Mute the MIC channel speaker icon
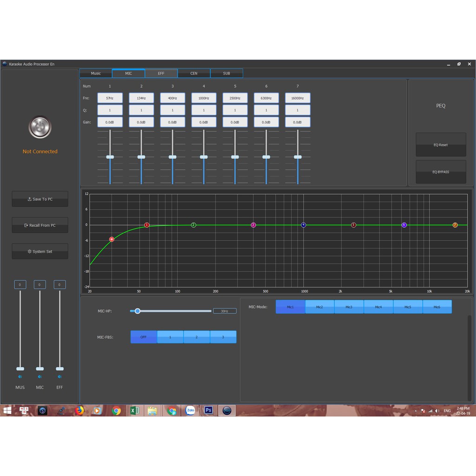This screenshot has width=476, height=476. click(x=40, y=377)
